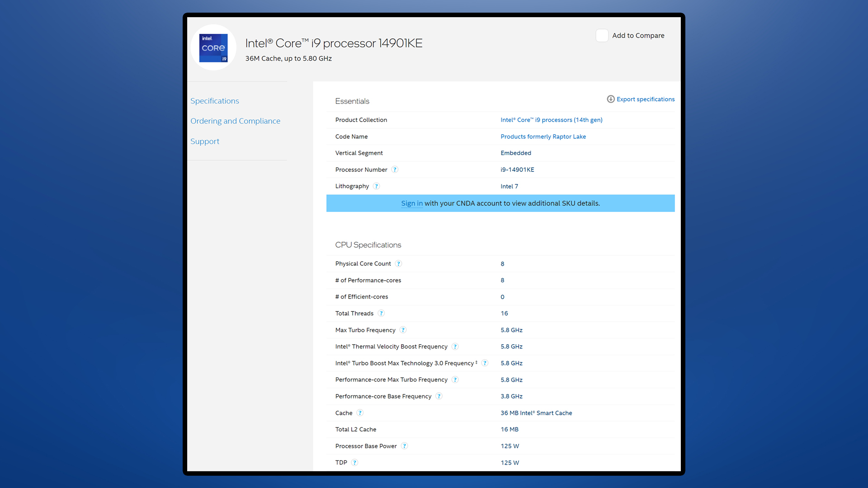868x488 pixels.
Task: Expand the Support section
Action: point(205,141)
